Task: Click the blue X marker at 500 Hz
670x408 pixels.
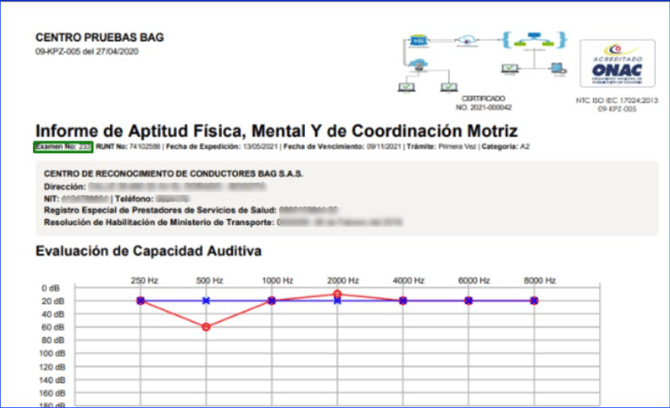Action: point(206,301)
